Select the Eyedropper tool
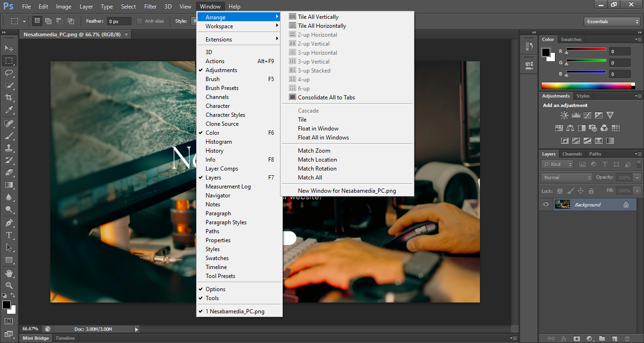Viewport: 644px width, 343px height. [9, 110]
